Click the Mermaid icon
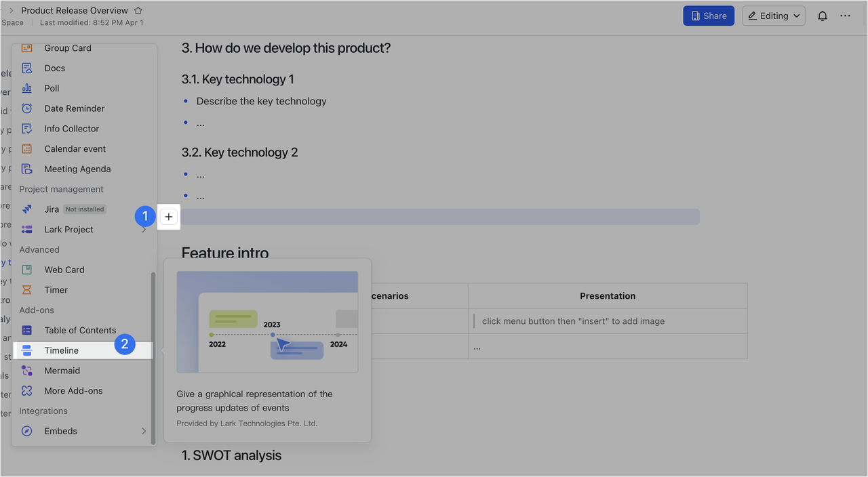Screen dimensions: 868x477 point(26,371)
